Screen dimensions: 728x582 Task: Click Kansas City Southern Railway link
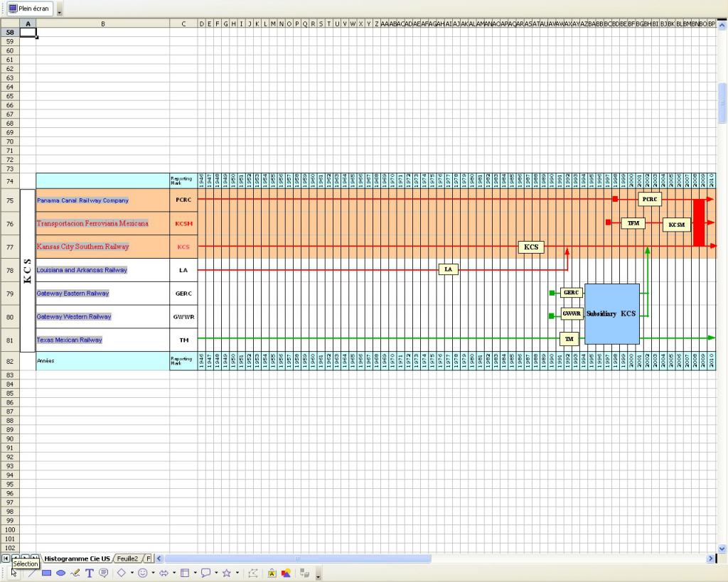(x=82, y=247)
